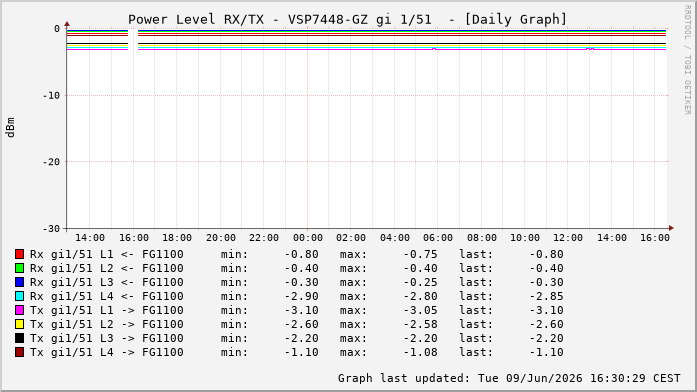Click the Tx L1 max value -3.05
Screen dimensions: 697x392
click(421, 310)
